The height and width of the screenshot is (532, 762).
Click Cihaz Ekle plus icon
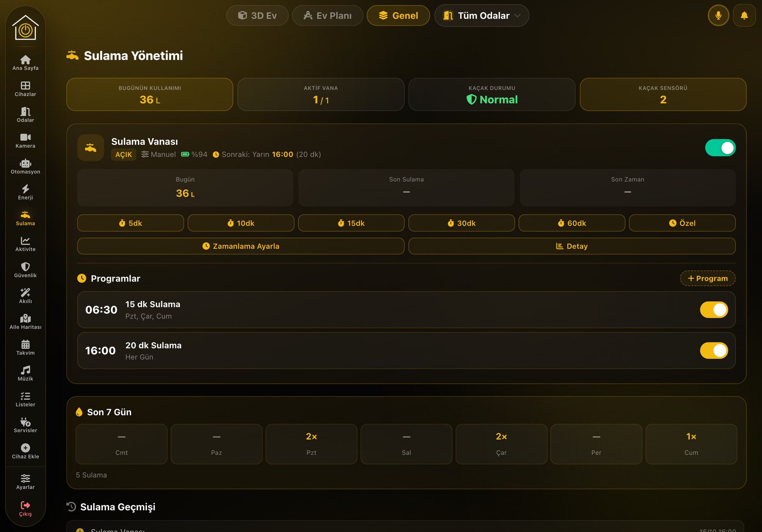tap(25, 448)
